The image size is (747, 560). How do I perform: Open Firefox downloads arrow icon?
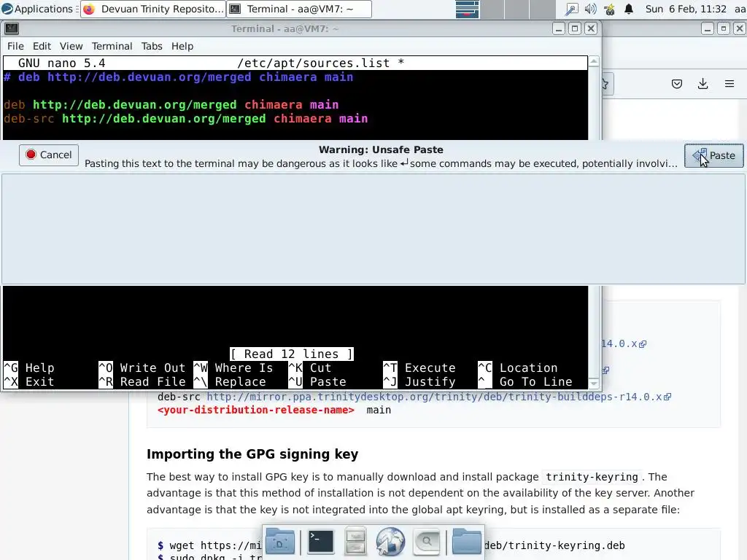click(x=703, y=85)
